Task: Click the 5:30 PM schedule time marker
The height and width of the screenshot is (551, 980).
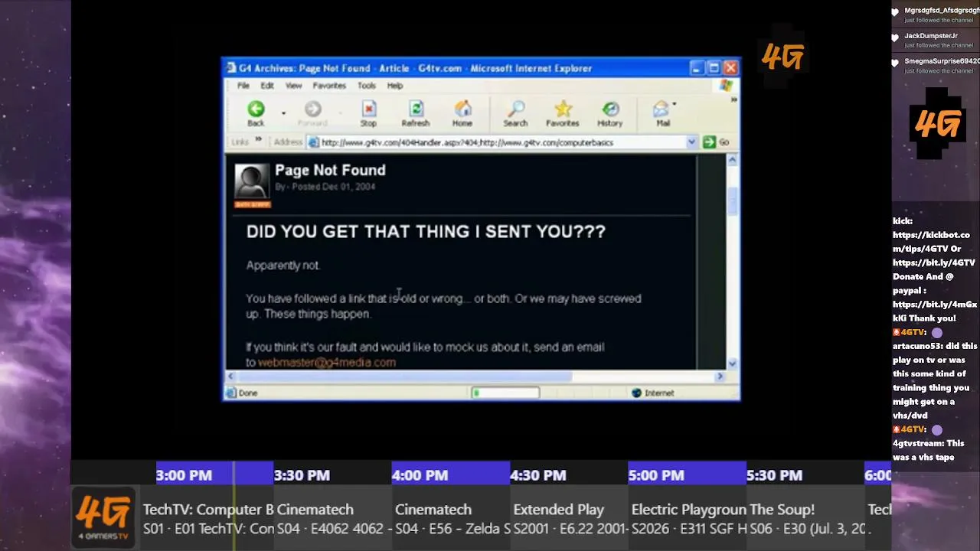Action: pos(774,475)
